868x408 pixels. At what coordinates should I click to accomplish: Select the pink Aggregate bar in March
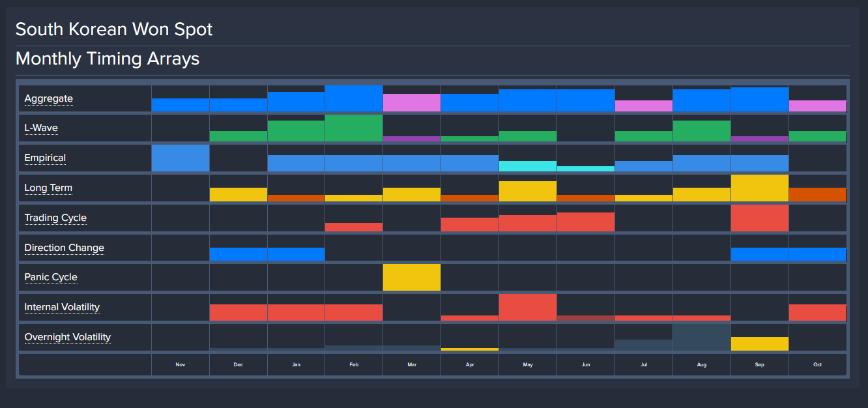pos(412,103)
